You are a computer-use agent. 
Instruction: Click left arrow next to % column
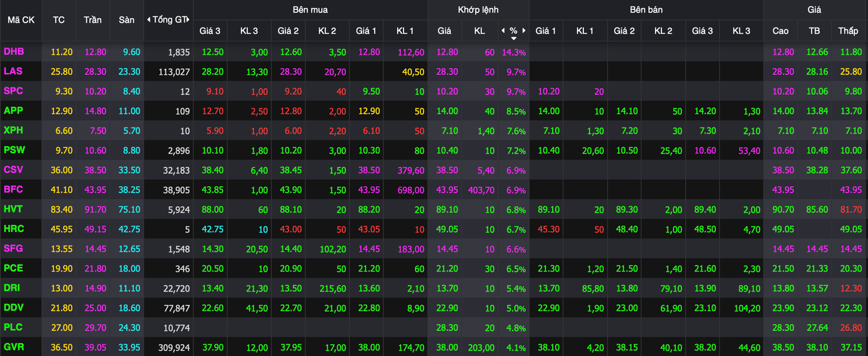point(503,31)
